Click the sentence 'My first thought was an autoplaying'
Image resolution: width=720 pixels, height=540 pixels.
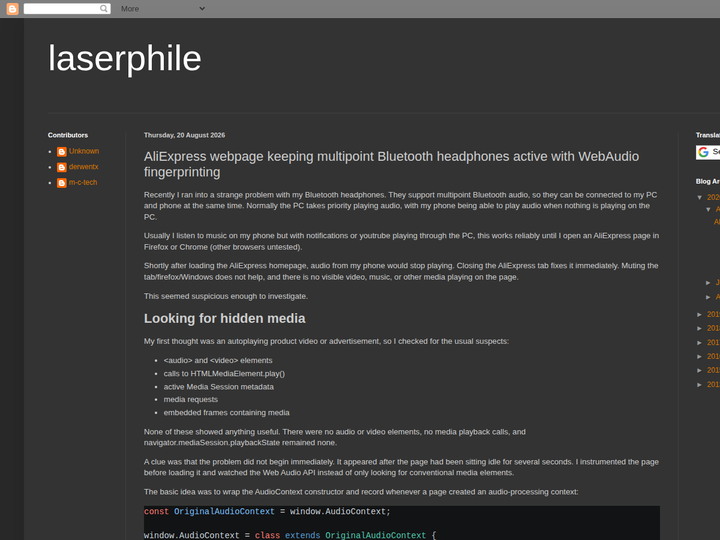[x=326, y=341]
